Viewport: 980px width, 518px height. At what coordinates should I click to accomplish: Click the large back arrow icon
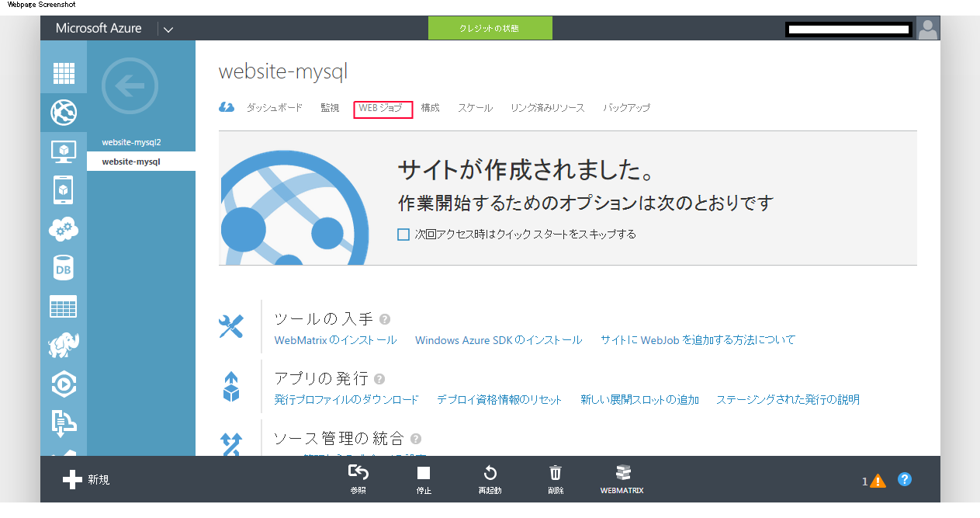130,86
